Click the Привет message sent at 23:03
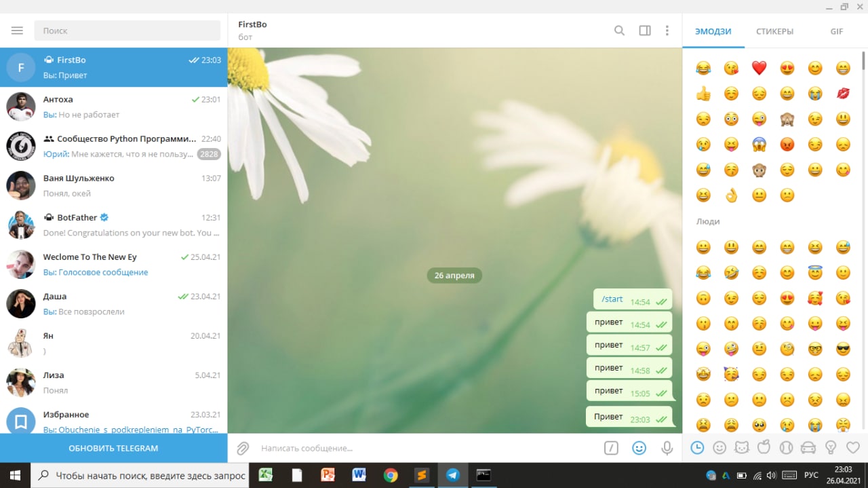Viewport: 868px width, 488px height. pyautogui.click(x=629, y=417)
